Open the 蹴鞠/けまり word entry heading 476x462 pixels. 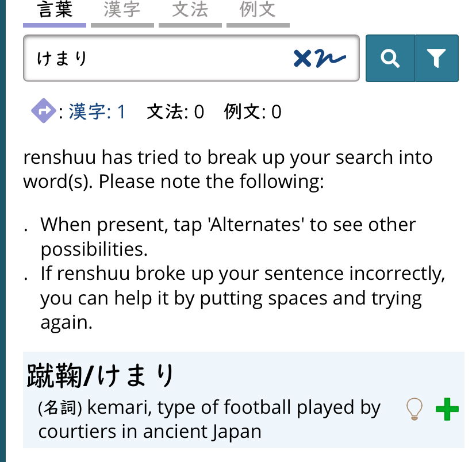tap(101, 376)
